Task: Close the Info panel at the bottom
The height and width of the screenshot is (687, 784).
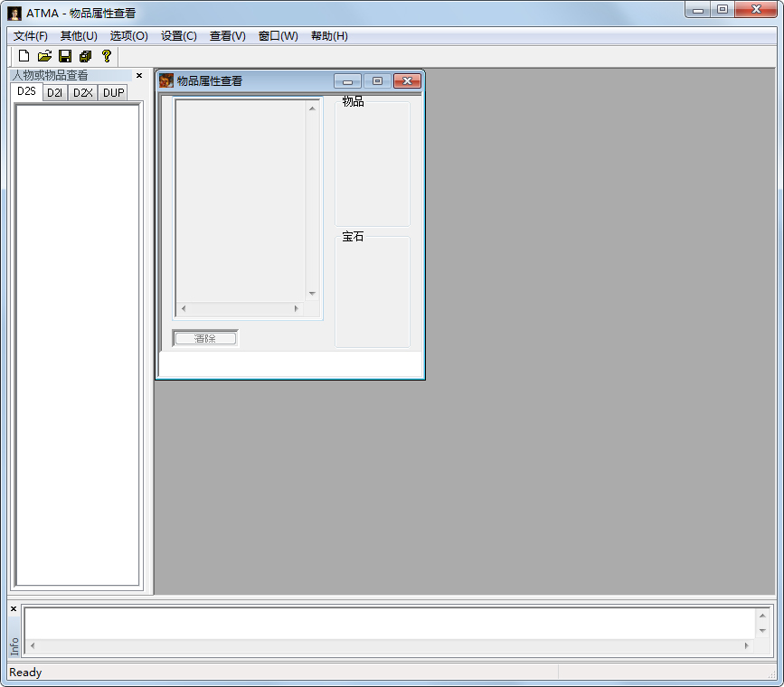Action: 14,609
